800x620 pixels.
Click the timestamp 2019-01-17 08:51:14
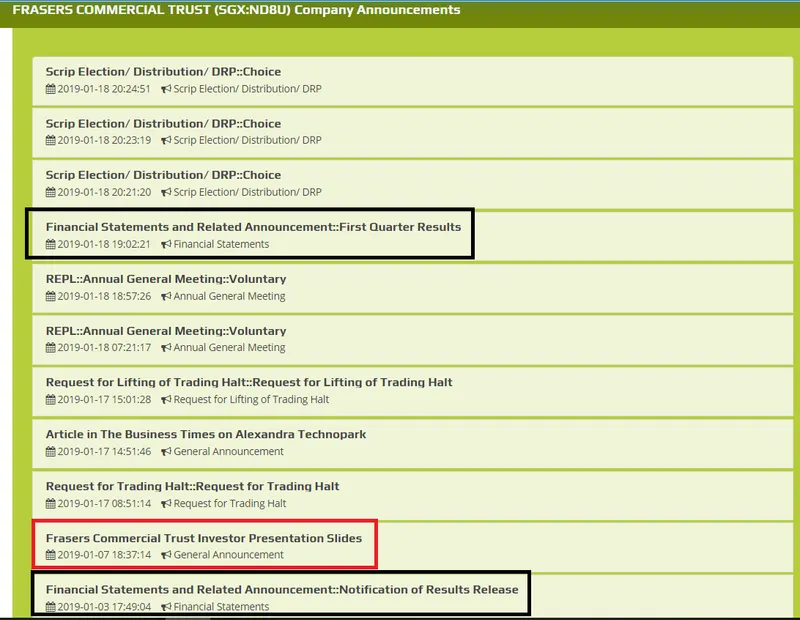coord(104,504)
